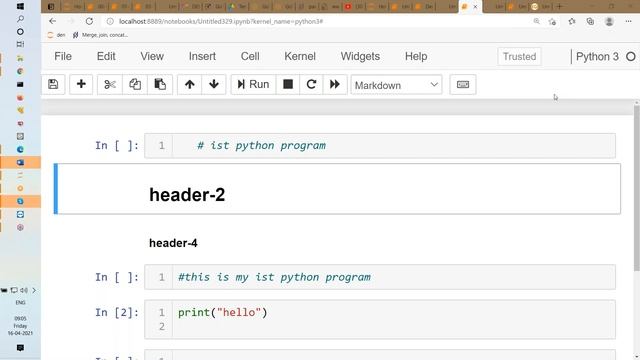Screen dimensions: 640x360
Task: Run the selected cell
Action: pyautogui.click(x=253, y=84)
